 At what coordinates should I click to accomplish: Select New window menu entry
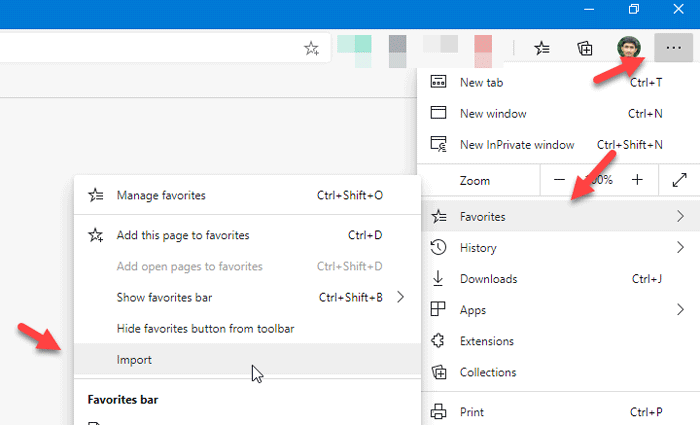coord(558,113)
